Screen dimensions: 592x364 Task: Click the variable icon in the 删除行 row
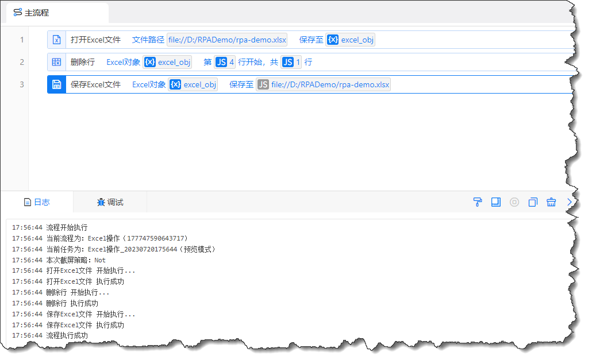[x=150, y=62]
